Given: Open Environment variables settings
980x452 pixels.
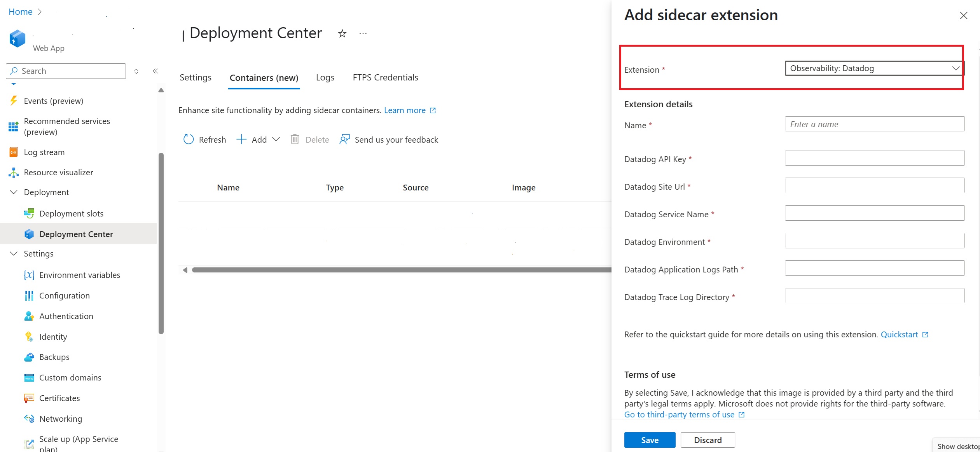Looking at the screenshot, I should pos(79,275).
